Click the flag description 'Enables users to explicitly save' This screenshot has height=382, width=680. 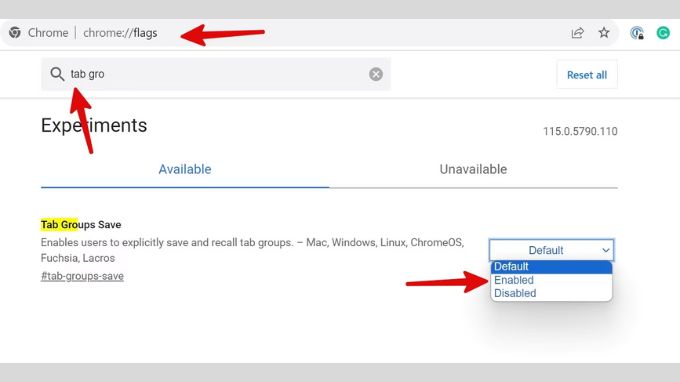coord(252,250)
